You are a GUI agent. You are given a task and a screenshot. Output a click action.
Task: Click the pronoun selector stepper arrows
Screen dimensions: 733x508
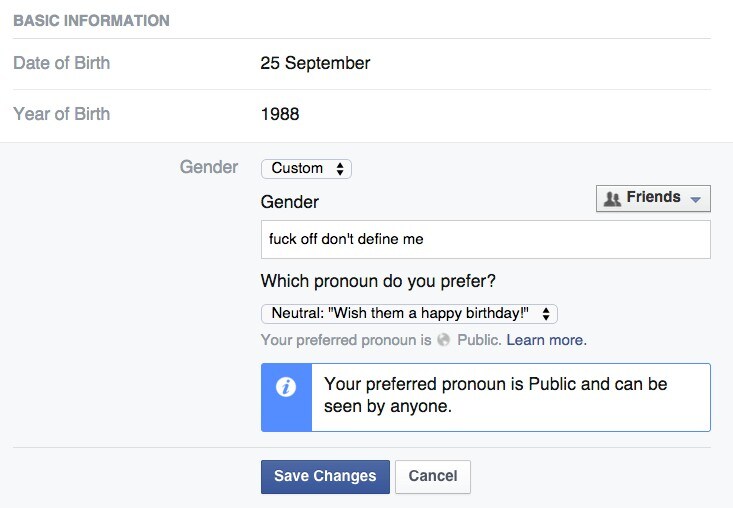pyautogui.click(x=546, y=314)
